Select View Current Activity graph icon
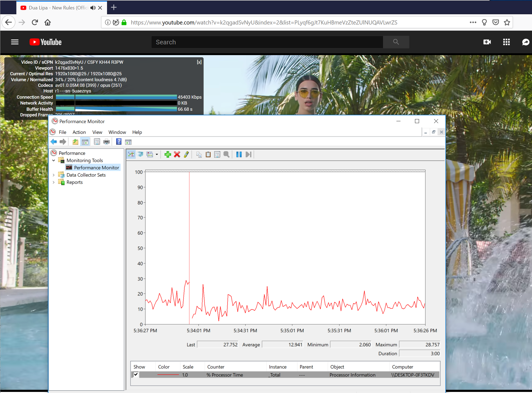The height and width of the screenshot is (393, 532). [x=131, y=154]
